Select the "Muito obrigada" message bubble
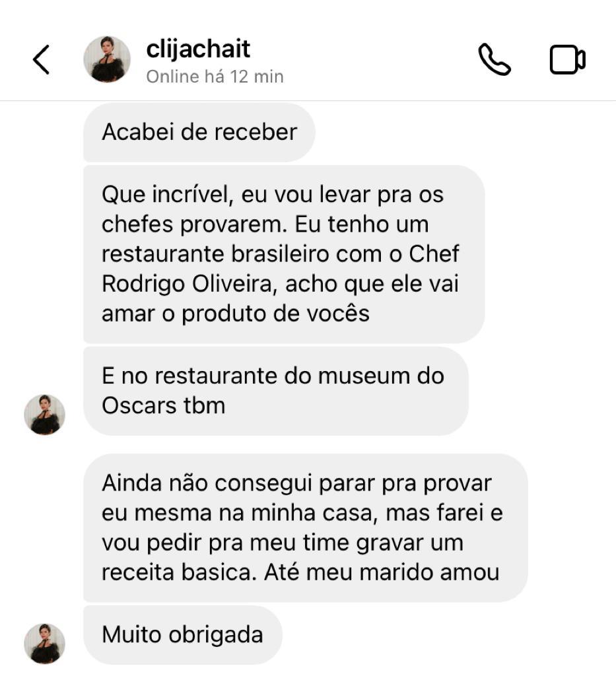This screenshot has width=616, height=676. 183,634
